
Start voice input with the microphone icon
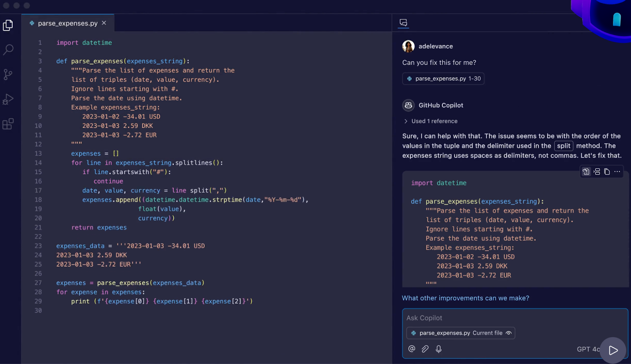439,349
